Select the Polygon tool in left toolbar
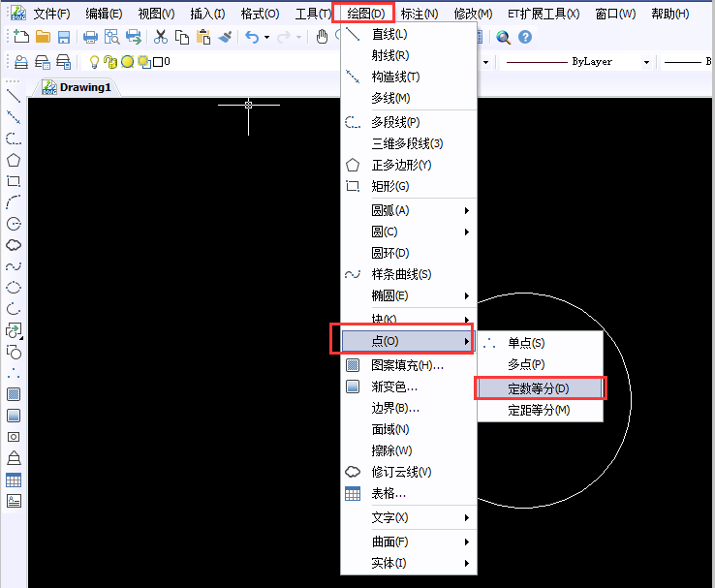Image resolution: width=715 pixels, height=588 pixels. 14,160
